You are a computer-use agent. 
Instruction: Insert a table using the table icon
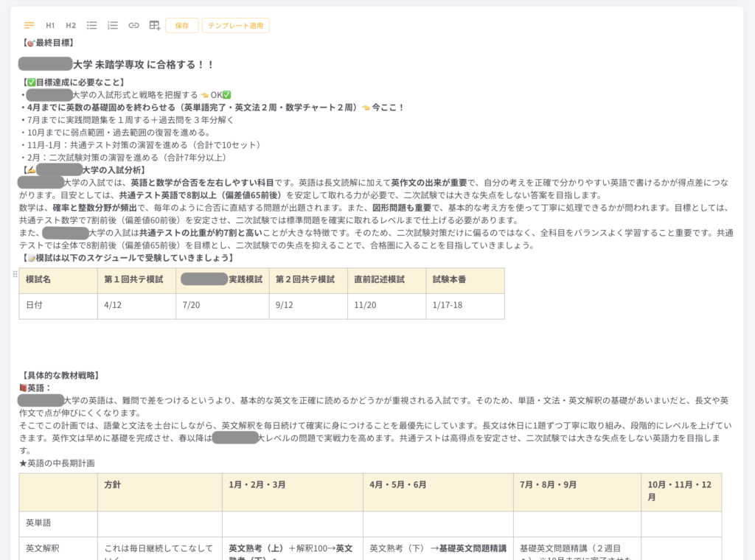155,26
